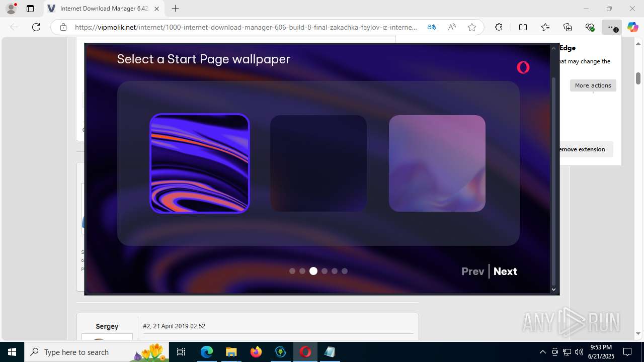Choose the dark wallpaper thumbnail

pyautogui.click(x=318, y=163)
